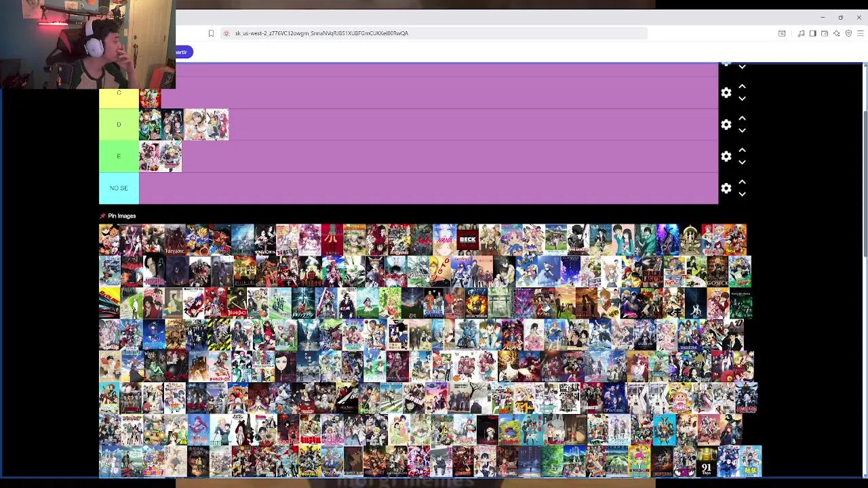Image resolution: width=868 pixels, height=488 pixels.
Task: Select the green D tier label
Action: tap(119, 125)
